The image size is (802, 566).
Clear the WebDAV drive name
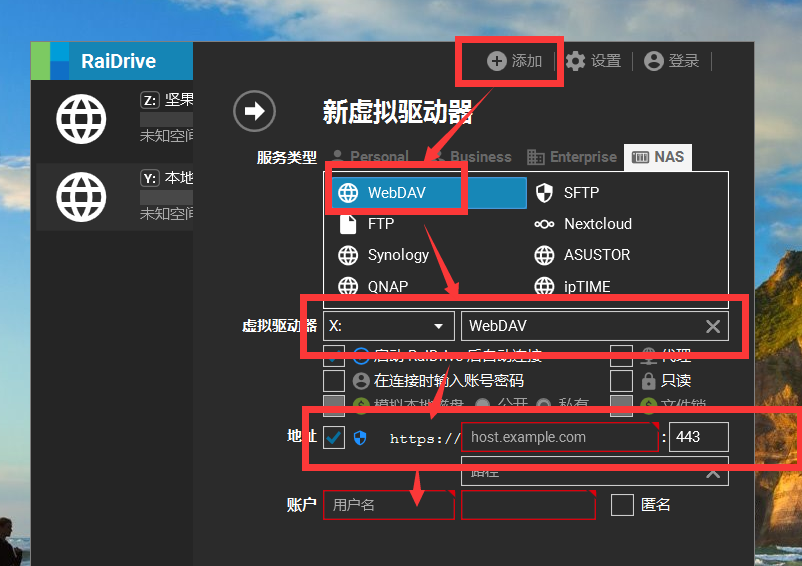(713, 326)
